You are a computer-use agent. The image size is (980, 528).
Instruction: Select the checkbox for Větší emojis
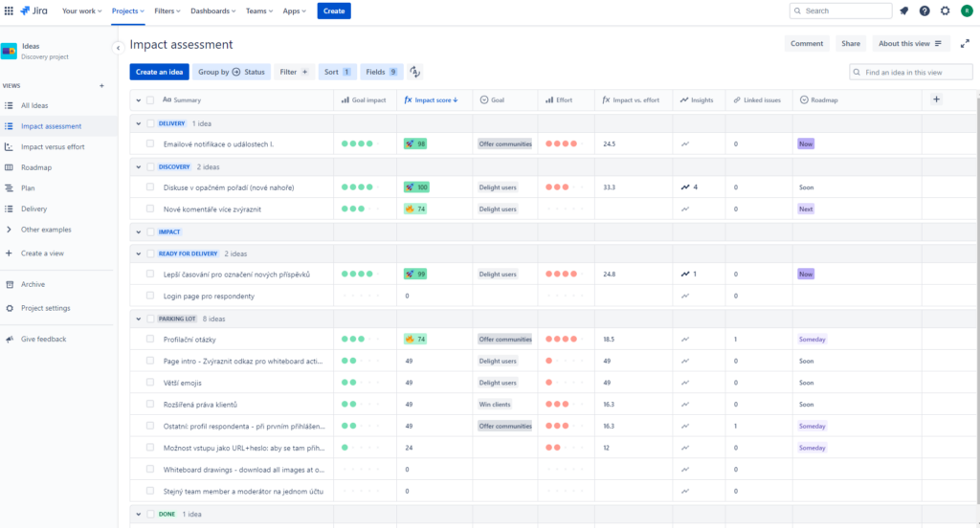[150, 383]
